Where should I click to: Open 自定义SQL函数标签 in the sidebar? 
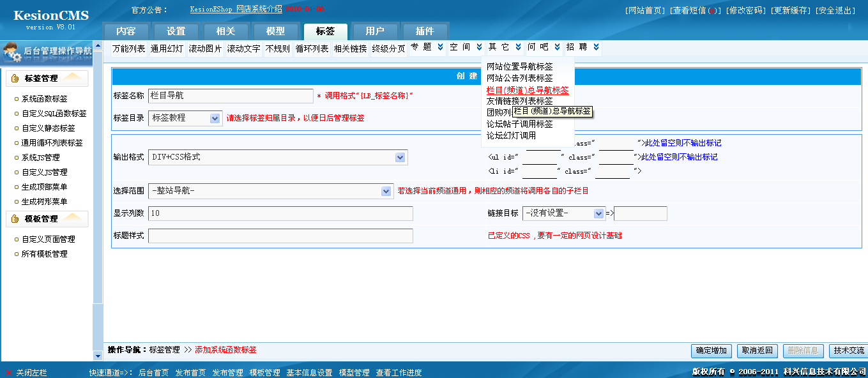[54, 114]
